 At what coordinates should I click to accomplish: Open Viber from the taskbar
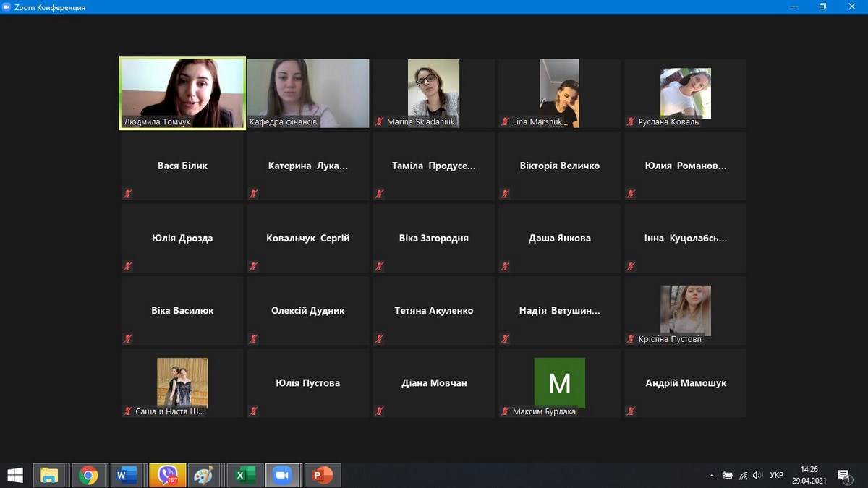click(x=167, y=475)
